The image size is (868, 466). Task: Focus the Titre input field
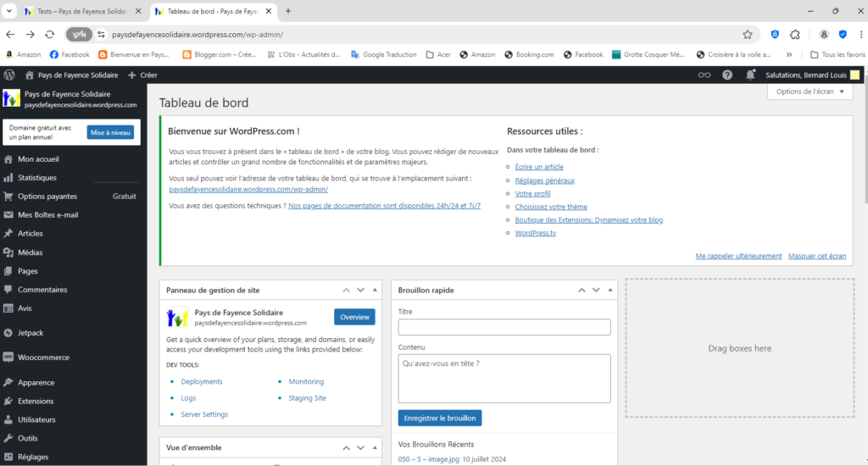coord(504,327)
